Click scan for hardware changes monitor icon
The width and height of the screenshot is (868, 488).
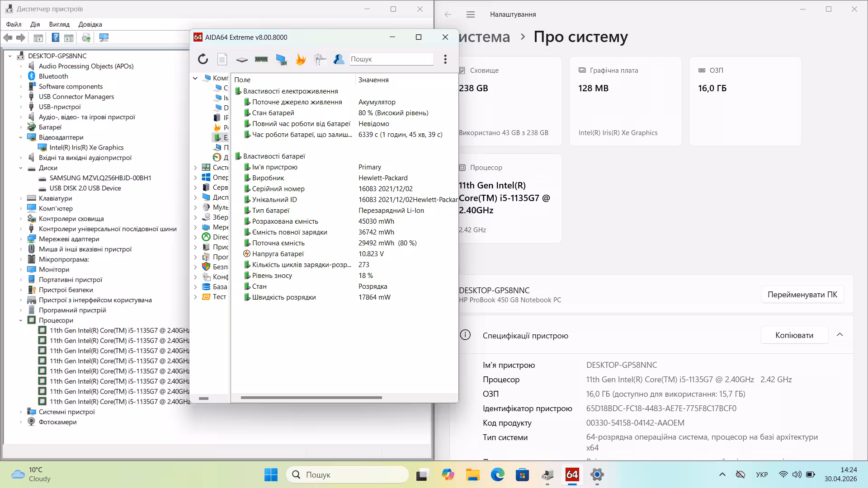click(x=104, y=38)
